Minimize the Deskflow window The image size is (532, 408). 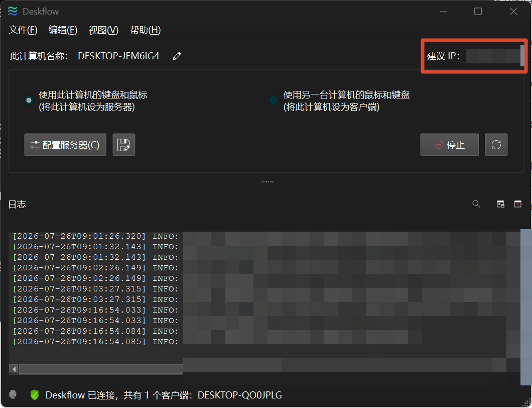[x=443, y=11]
